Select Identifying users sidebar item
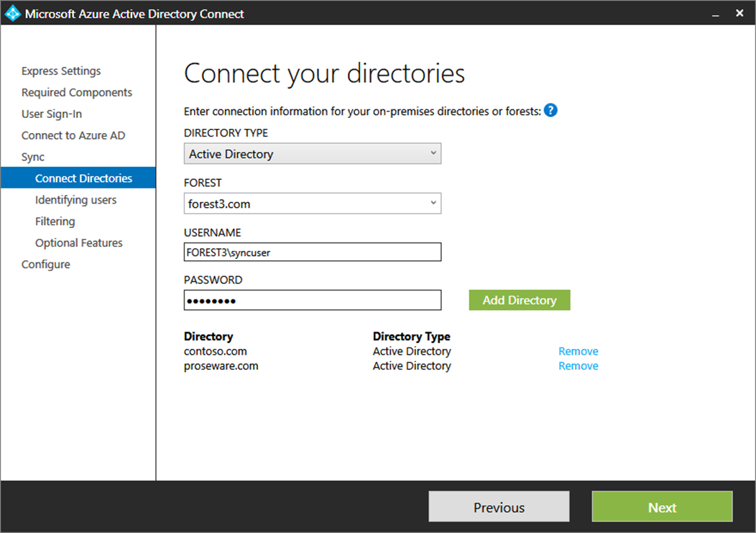This screenshot has height=533, width=756. pos(75,200)
